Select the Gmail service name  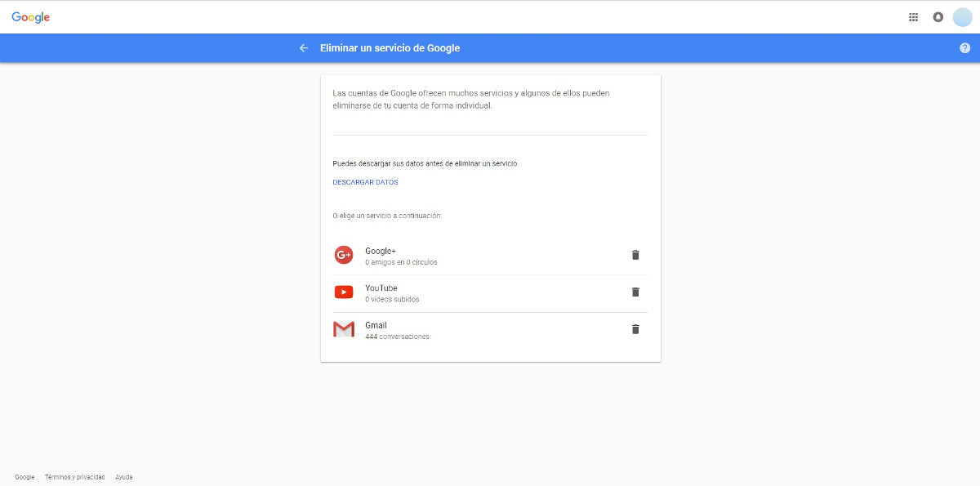pos(376,325)
